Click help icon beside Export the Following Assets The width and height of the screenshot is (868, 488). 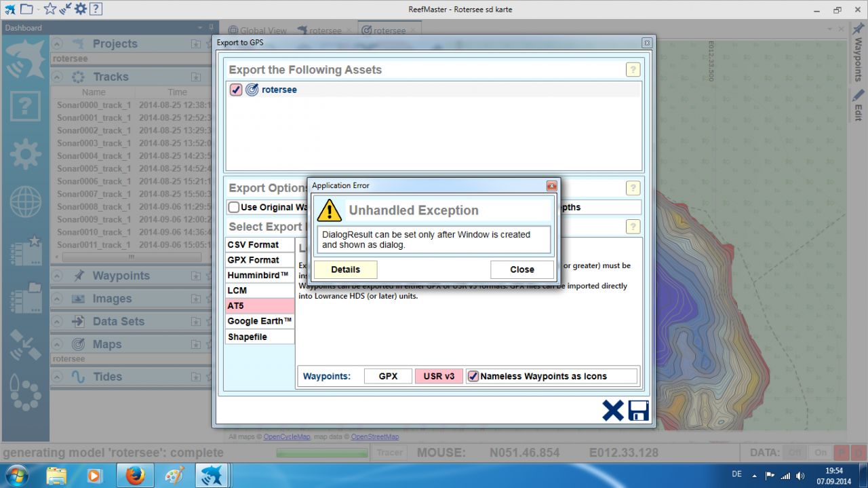pos(632,70)
